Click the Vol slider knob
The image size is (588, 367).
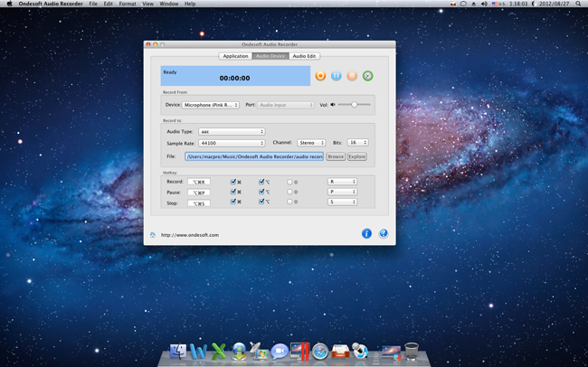pos(354,105)
